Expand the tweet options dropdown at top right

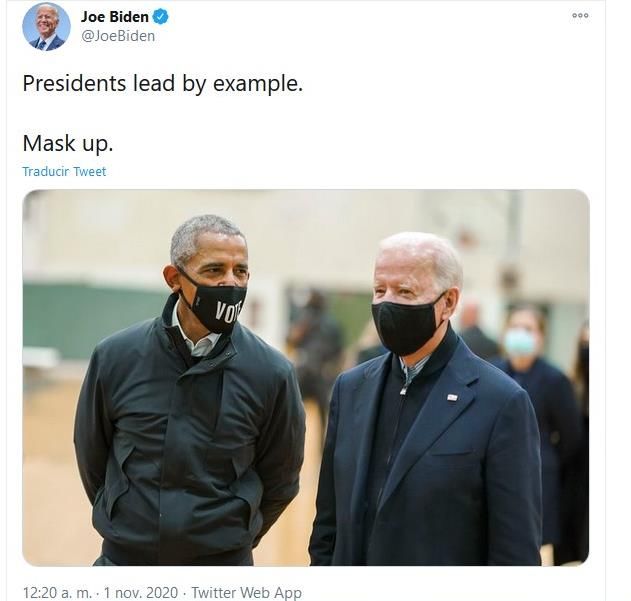[x=580, y=16]
